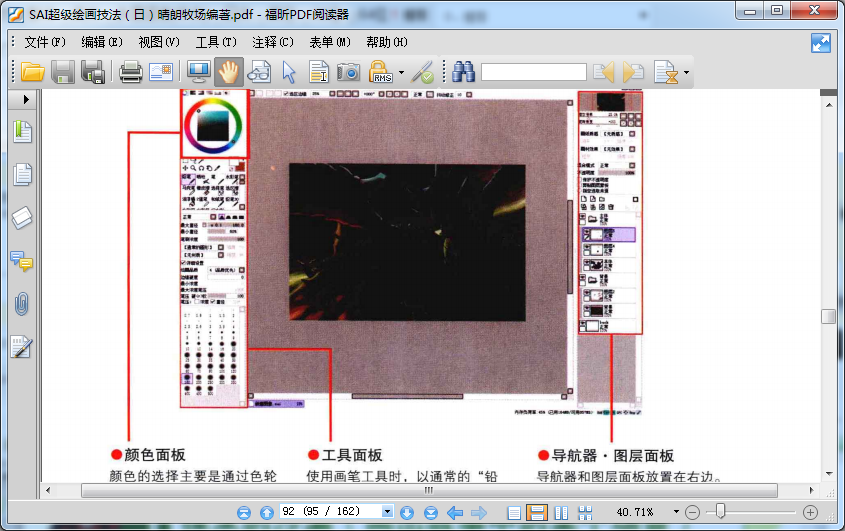845x531 pixels.
Task: Open the document hourglass dropdown arrow
Action: point(686,72)
